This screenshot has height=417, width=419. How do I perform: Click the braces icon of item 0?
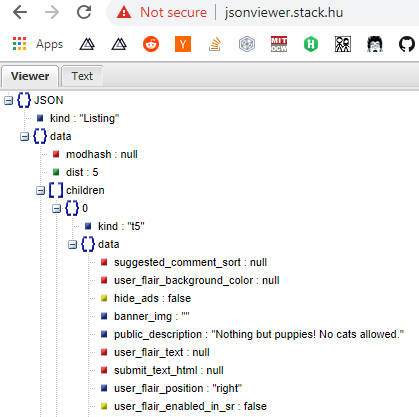coord(72,208)
